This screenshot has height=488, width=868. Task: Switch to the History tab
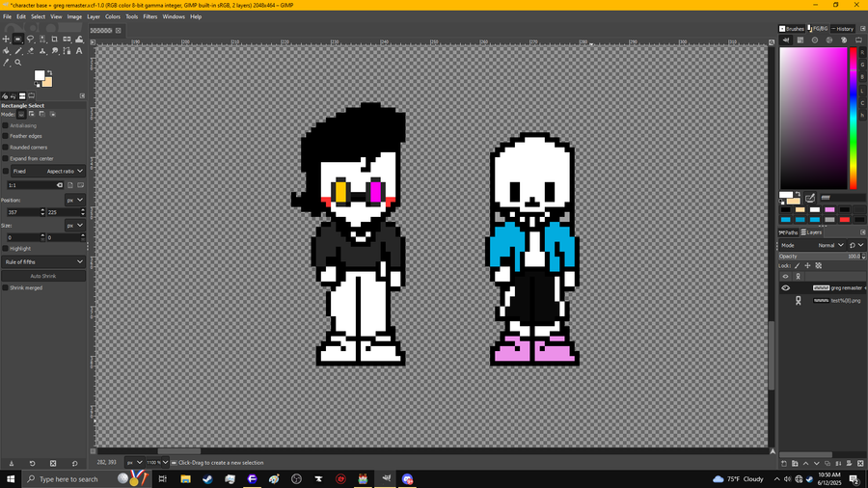pos(843,29)
